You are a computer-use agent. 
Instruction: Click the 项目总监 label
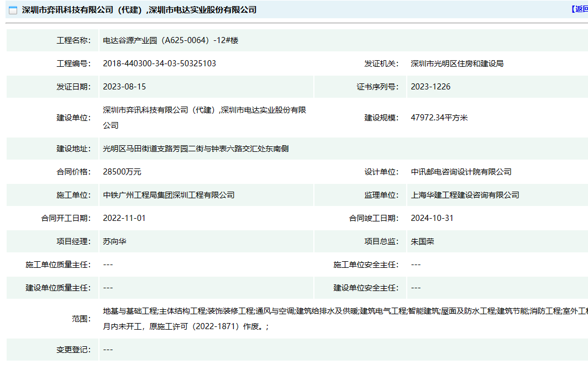tap(381, 242)
